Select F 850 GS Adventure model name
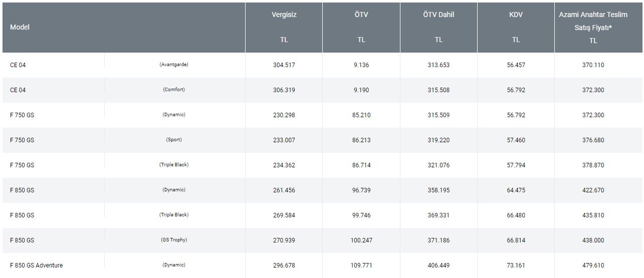644x278 pixels. click(37, 265)
